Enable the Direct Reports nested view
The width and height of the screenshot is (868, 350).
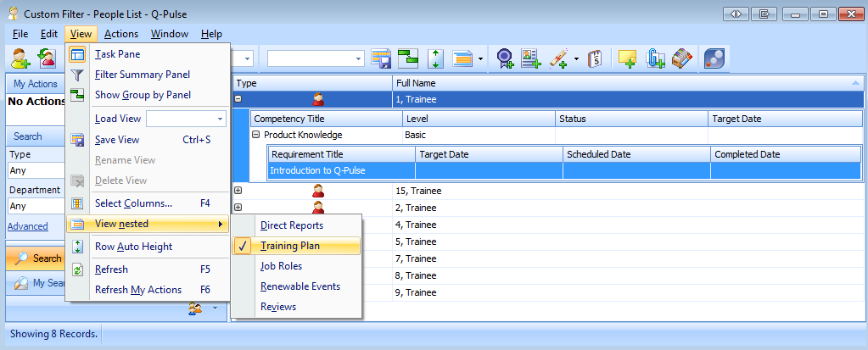click(x=296, y=225)
